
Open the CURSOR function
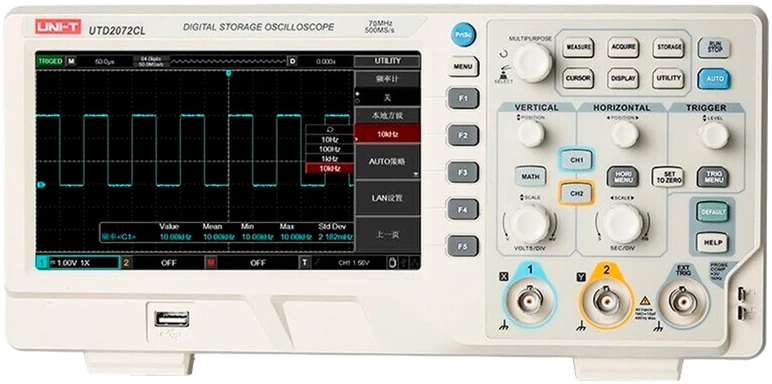coord(578,78)
